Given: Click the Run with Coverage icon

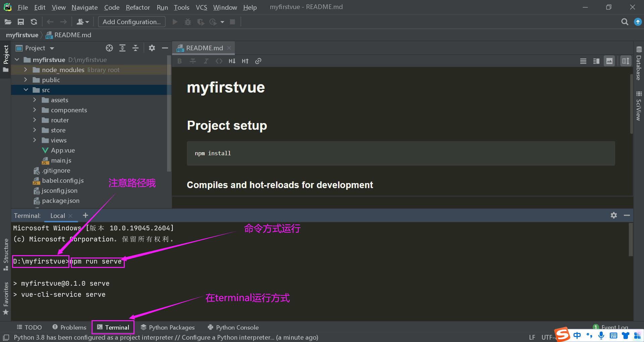Looking at the screenshot, I should [201, 22].
